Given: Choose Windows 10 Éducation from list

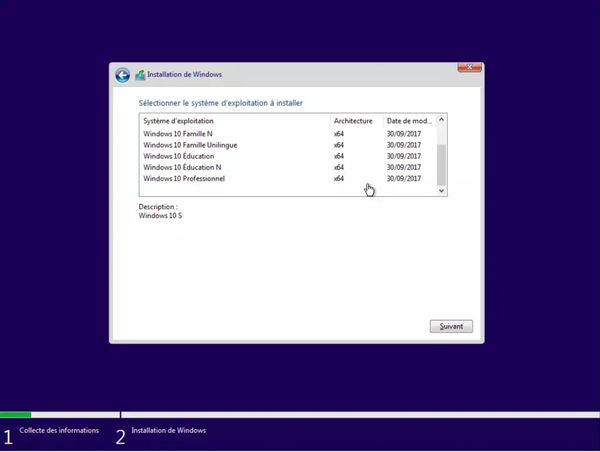Looking at the screenshot, I should pyautogui.click(x=288, y=156).
